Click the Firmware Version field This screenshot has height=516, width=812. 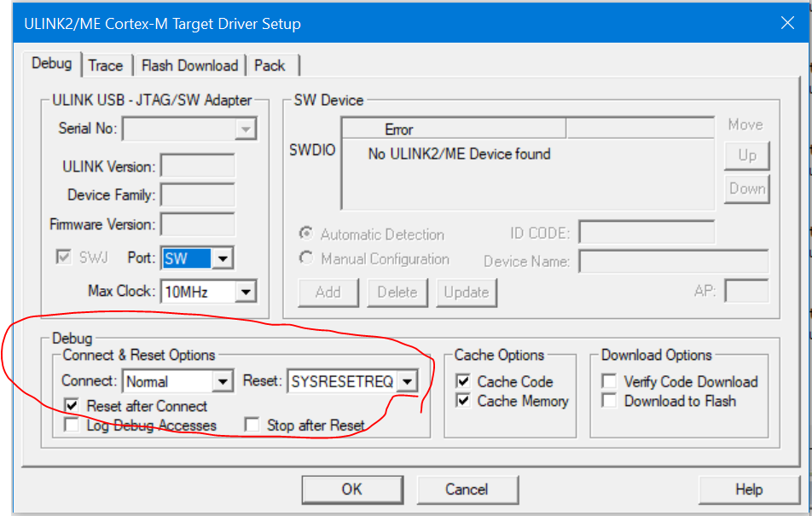tap(198, 225)
